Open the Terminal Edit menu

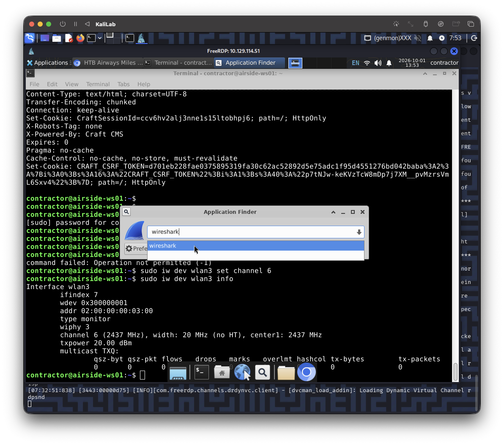[52, 84]
